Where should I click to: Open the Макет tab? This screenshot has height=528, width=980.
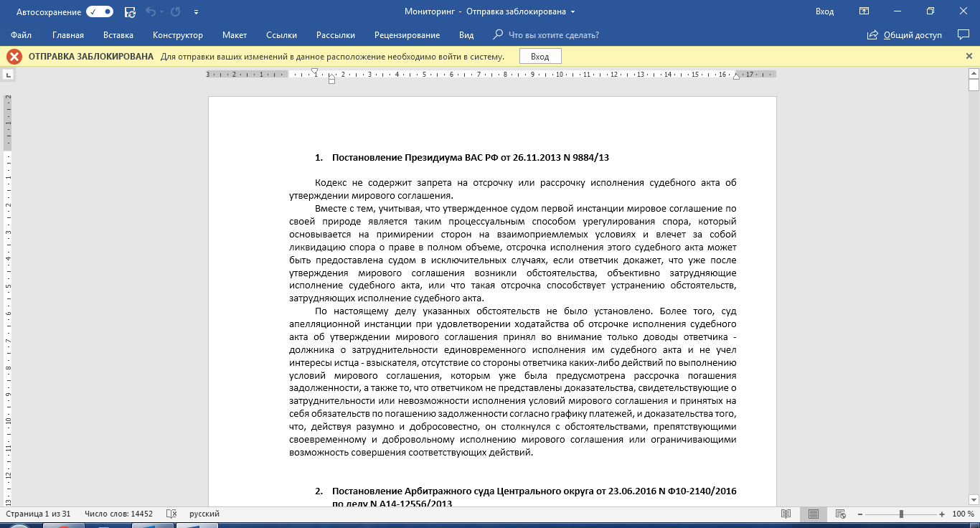pyautogui.click(x=235, y=35)
